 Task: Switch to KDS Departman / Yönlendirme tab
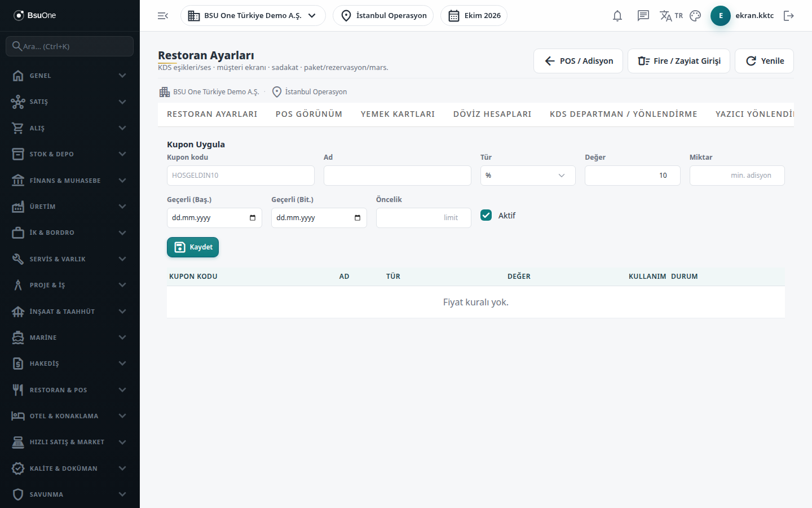[x=624, y=114]
